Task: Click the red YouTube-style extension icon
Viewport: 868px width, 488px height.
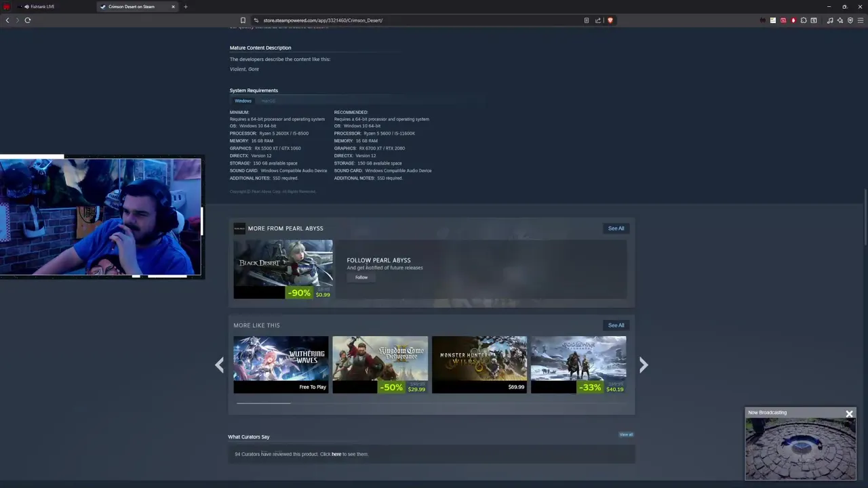Action: (x=783, y=20)
